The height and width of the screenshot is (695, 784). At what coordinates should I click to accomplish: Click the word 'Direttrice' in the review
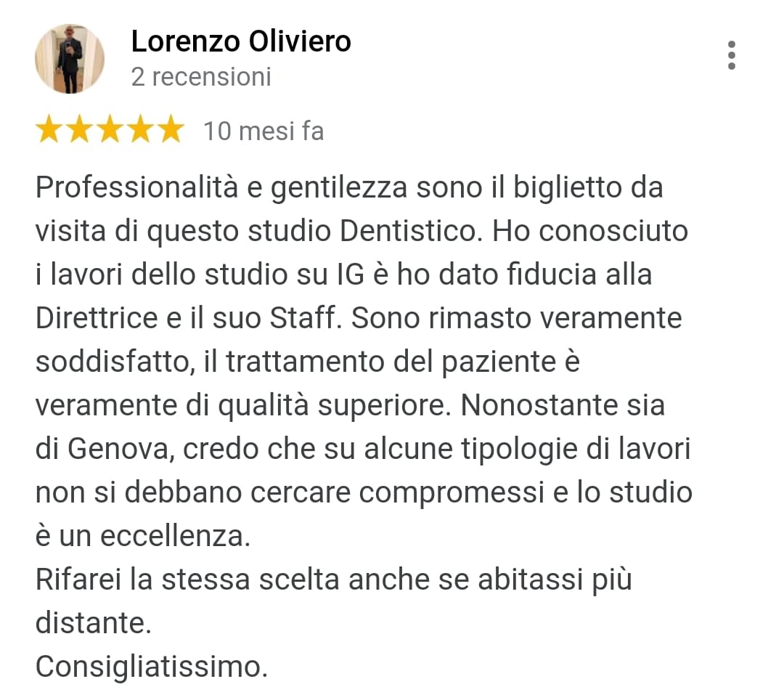[97, 318]
